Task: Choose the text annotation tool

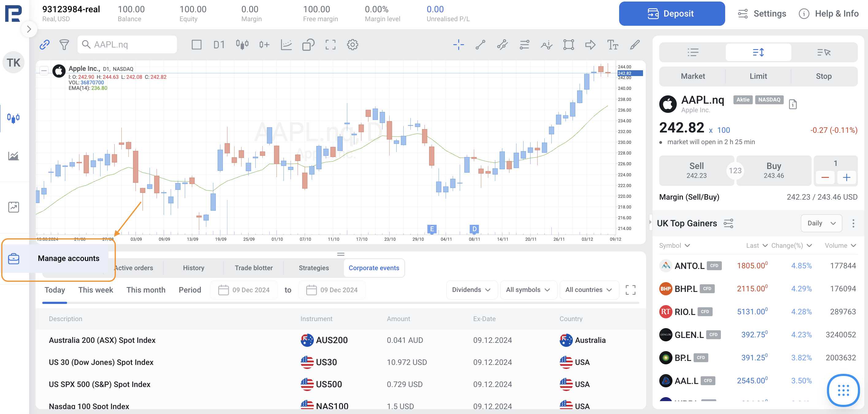Action: tap(612, 44)
